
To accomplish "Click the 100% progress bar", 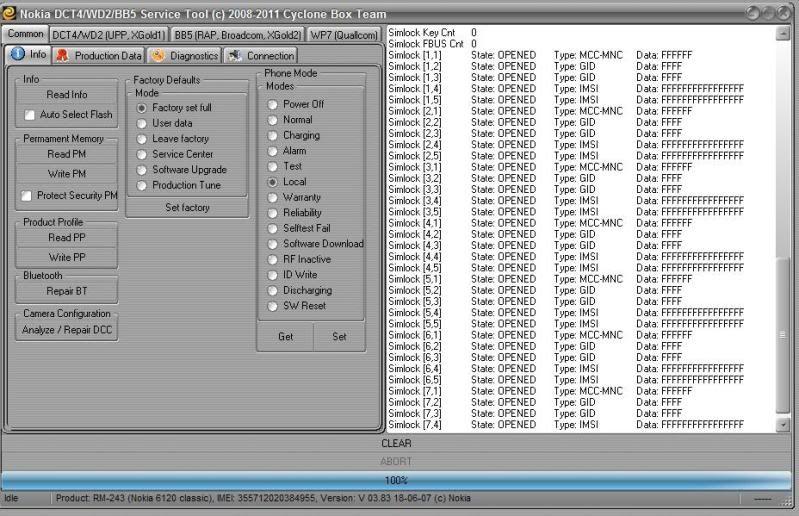I will click(x=396, y=481).
